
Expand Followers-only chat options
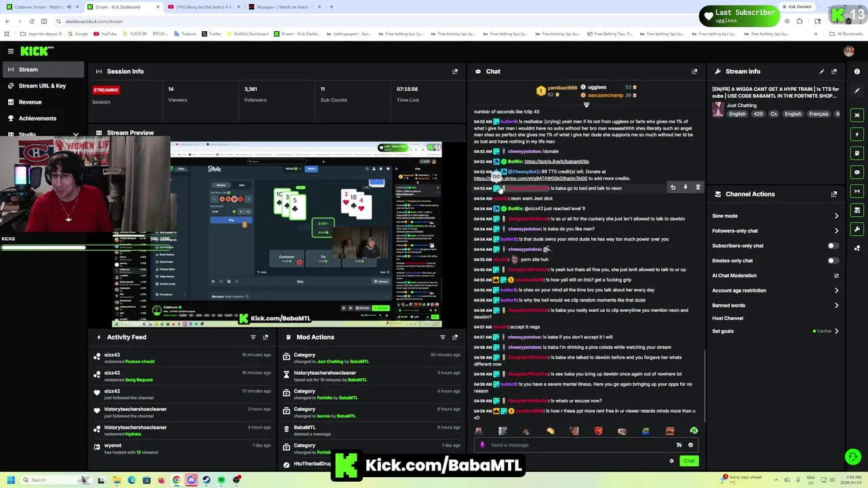tap(836, 231)
